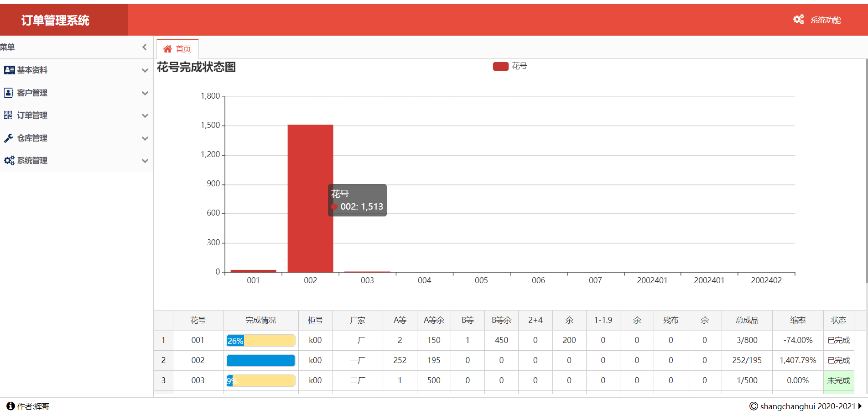The image size is (868, 411).
Task: Open the 订单管理 menu item
Action: (77, 115)
